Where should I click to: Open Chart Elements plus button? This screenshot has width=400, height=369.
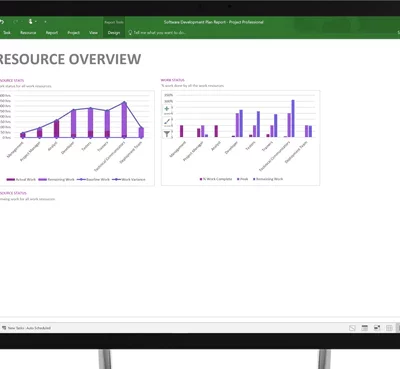tap(167, 109)
